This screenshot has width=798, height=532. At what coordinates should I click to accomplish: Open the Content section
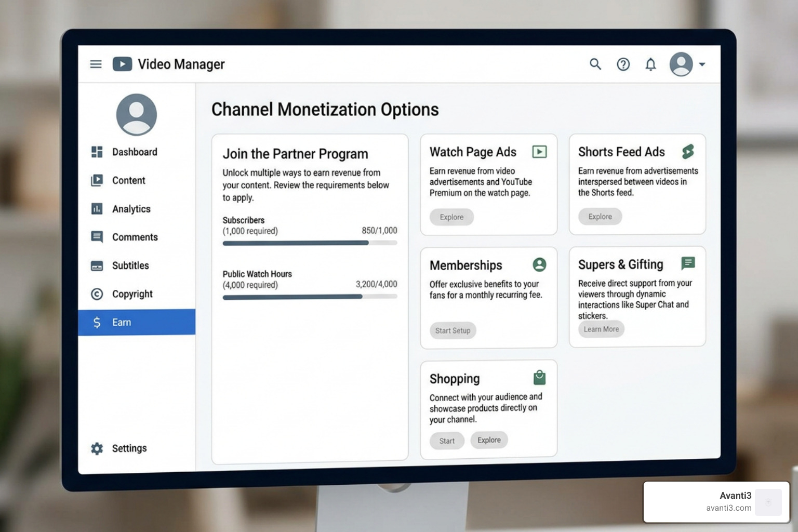point(128,180)
